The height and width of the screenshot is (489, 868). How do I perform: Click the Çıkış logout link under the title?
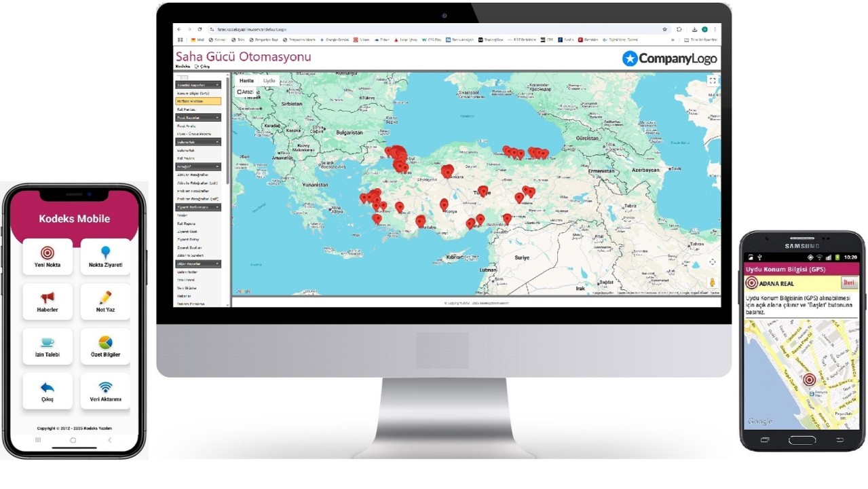pyautogui.click(x=202, y=67)
